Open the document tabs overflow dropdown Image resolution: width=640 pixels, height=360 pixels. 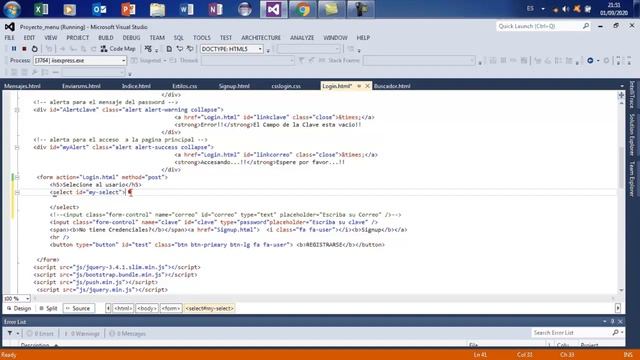point(622,86)
